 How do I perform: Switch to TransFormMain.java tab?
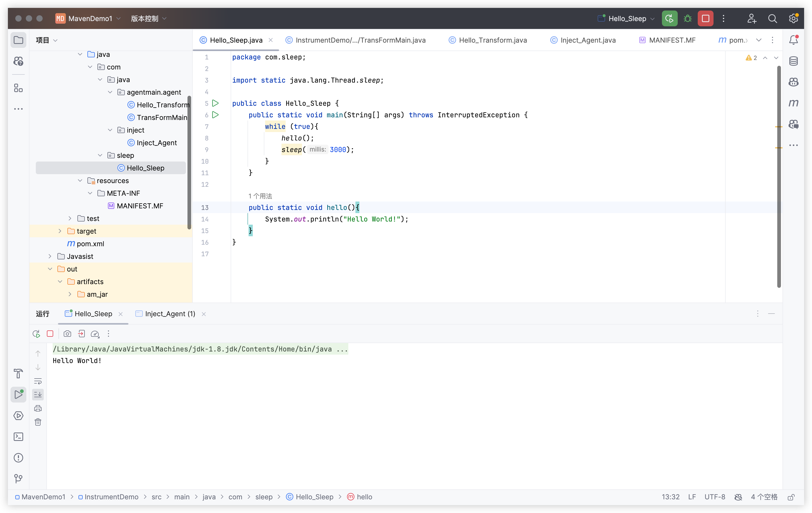(x=355, y=40)
